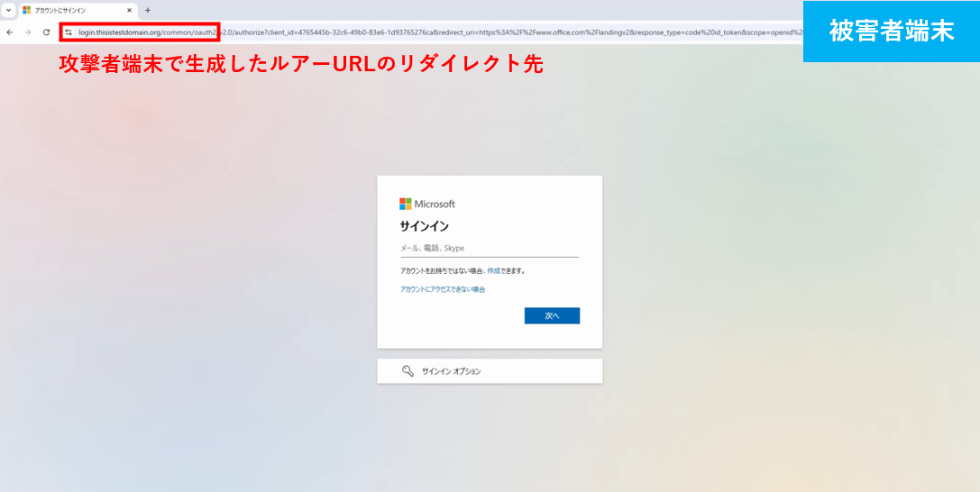Click the key icon beside サインイン オプション
Screen dimensions: 980x492
pos(408,371)
